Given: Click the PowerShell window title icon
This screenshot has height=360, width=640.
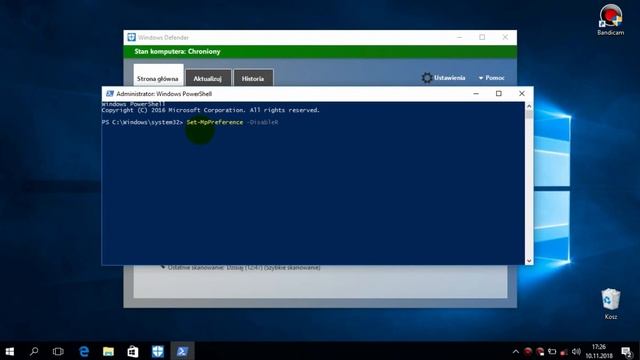Looking at the screenshot, I should pyautogui.click(x=109, y=94).
